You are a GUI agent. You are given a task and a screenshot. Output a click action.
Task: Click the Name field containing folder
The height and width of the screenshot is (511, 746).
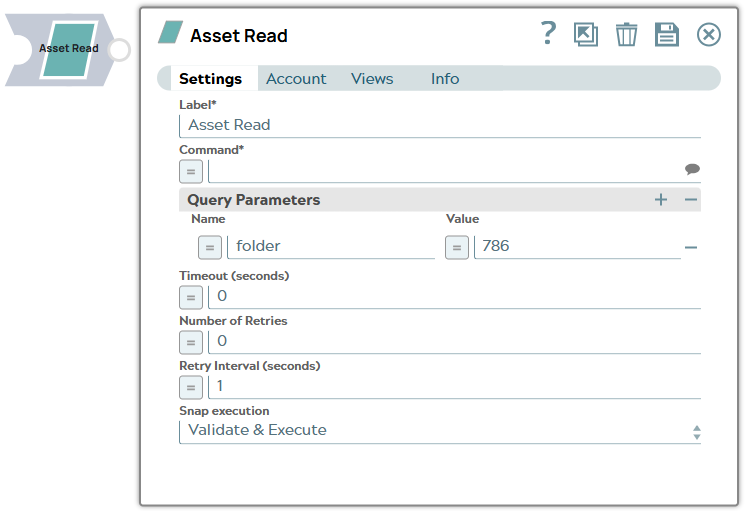coord(331,247)
